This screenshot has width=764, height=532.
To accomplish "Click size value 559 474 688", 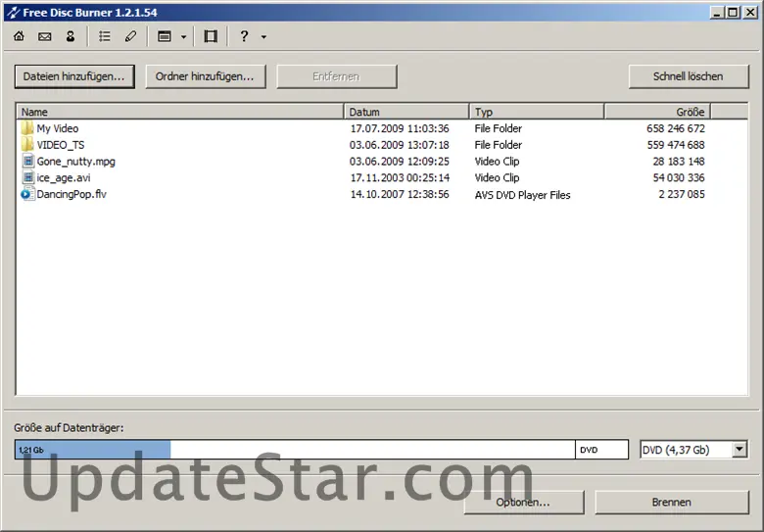I will pyautogui.click(x=676, y=145).
